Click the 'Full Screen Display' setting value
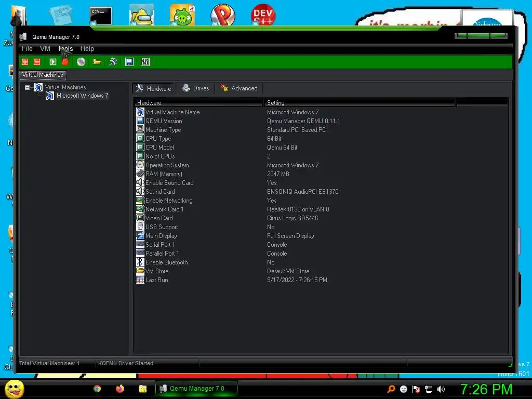 point(290,235)
